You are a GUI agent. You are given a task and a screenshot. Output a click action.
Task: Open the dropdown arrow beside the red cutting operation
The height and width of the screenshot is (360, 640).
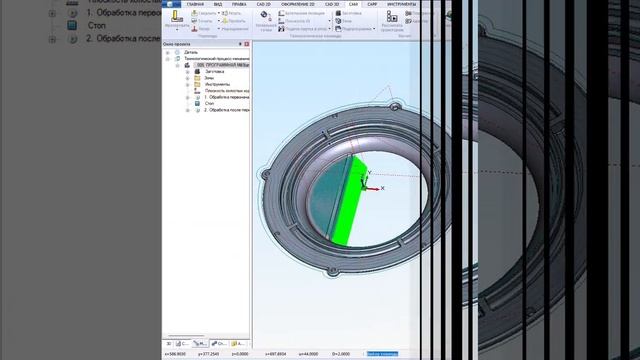pos(219,29)
